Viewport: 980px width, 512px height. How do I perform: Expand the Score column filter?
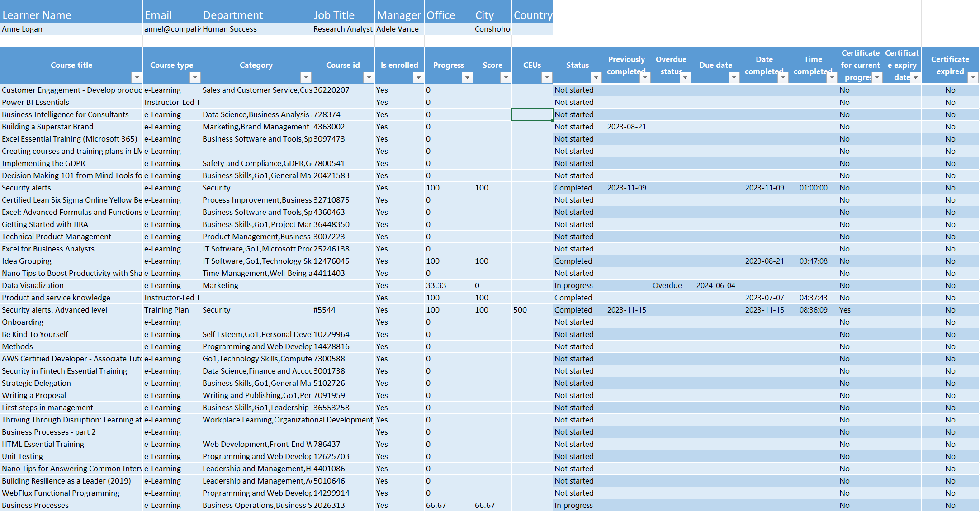[505, 77]
